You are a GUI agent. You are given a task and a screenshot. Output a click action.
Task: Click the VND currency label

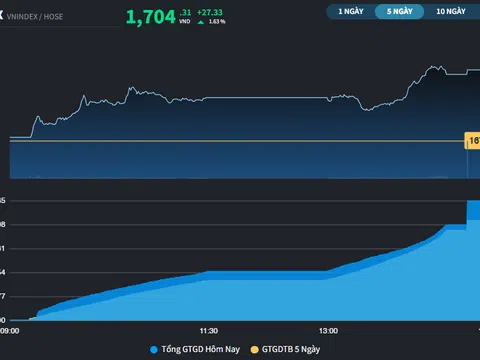(185, 22)
